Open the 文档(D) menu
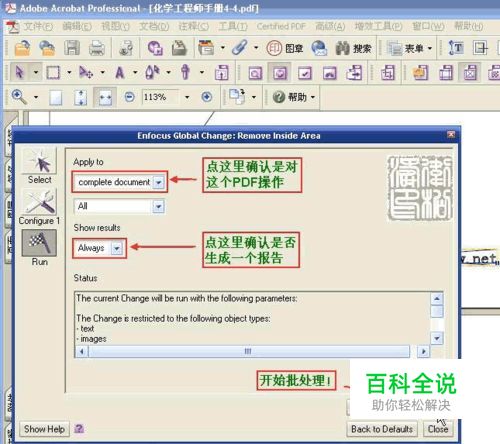 pos(154,26)
